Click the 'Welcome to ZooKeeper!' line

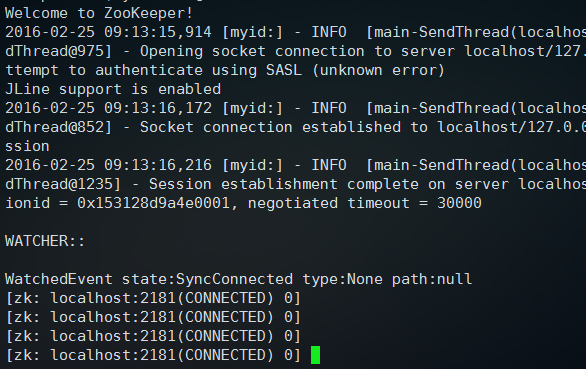click(x=99, y=13)
